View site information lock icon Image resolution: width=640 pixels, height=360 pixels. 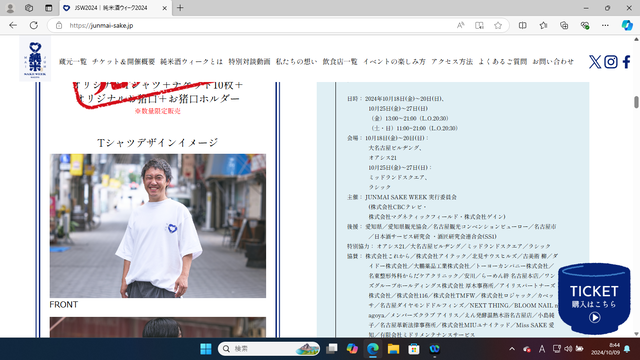click(x=59, y=25)
